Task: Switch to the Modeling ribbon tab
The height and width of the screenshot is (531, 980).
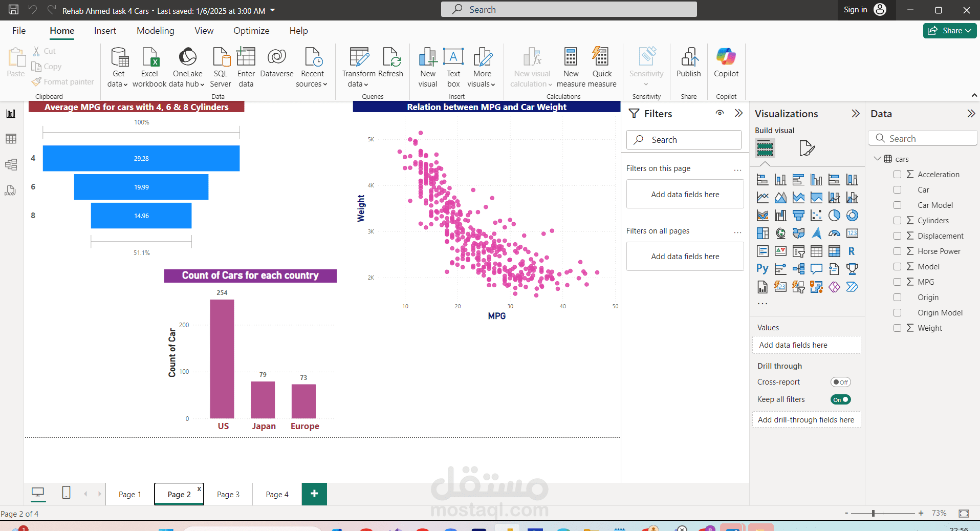Action: [156, 31]
